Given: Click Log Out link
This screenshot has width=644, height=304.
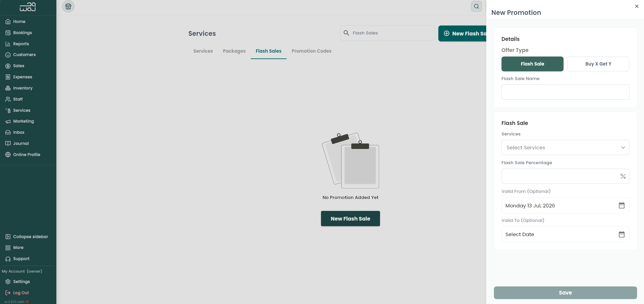Looking at the screenshot, I should (x=21, y=293).
